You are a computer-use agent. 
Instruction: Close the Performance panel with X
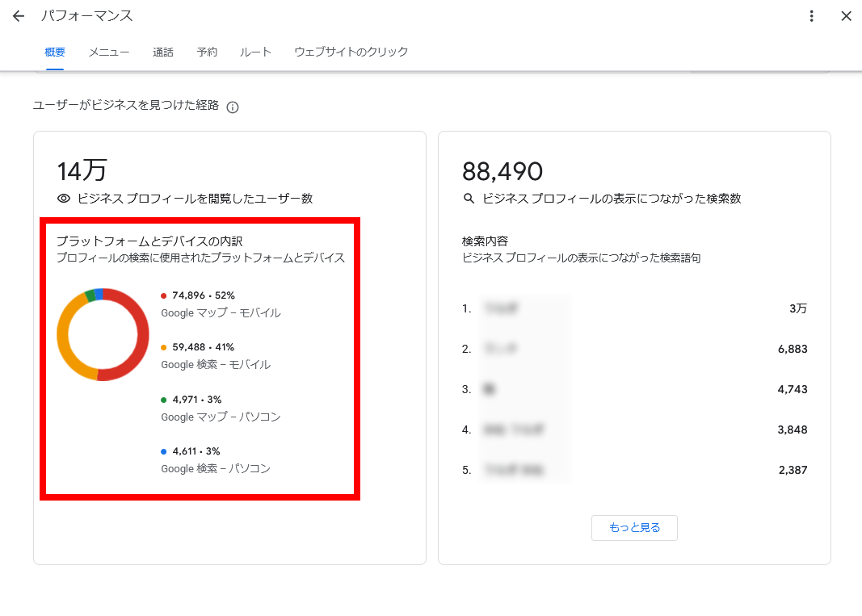coord(846,16)
